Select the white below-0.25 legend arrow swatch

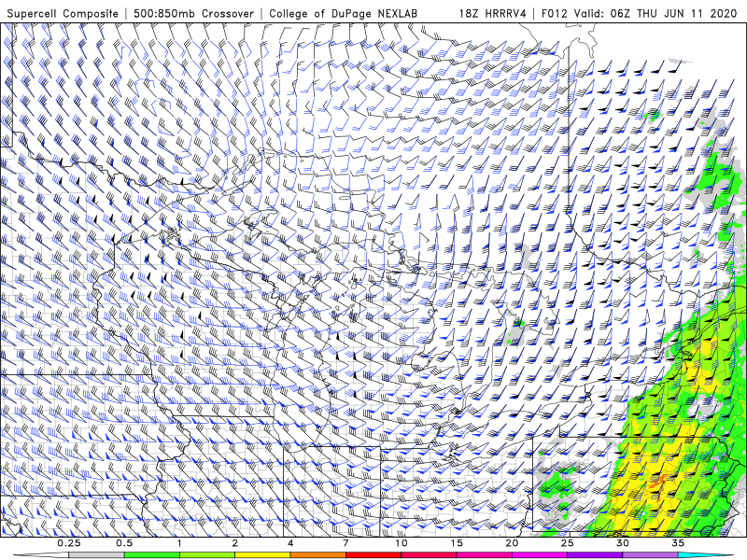click(x=41, y=555)
